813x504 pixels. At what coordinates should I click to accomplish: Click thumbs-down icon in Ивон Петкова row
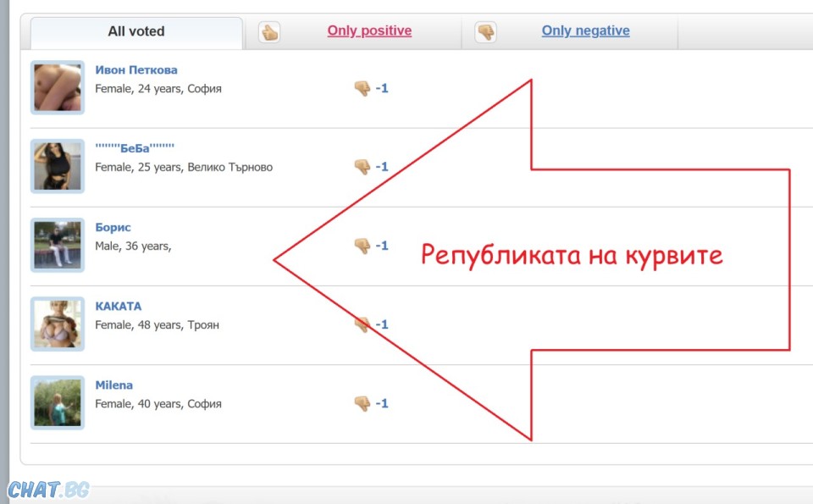[x=362, y=88]
